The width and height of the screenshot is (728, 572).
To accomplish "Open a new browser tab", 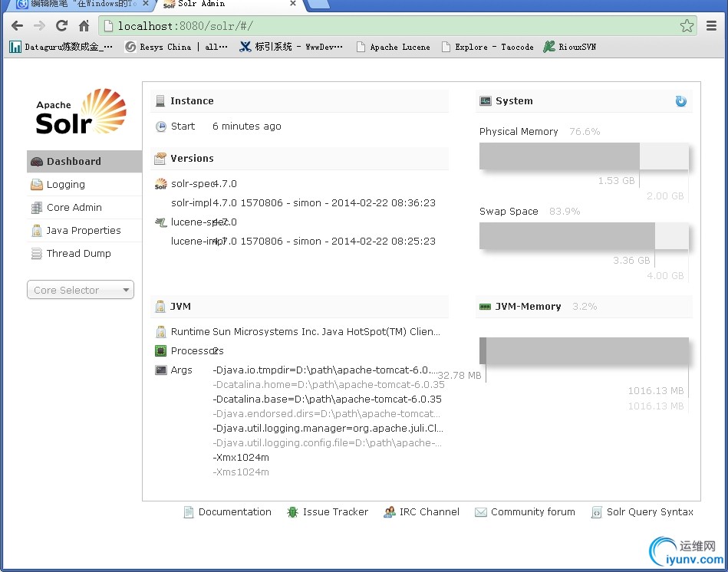I will 318,4.
